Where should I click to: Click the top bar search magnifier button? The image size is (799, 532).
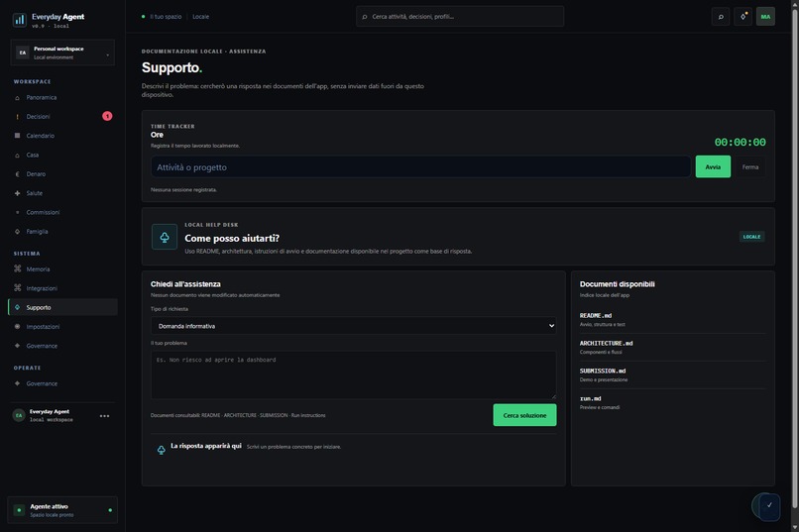point(721,17)
